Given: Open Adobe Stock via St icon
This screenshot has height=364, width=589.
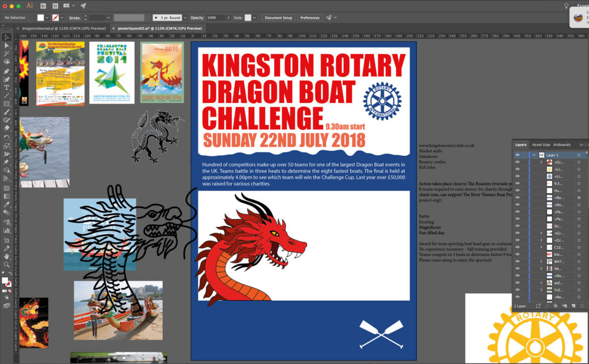Looking at the screenshot, I should tap(55, 6).
